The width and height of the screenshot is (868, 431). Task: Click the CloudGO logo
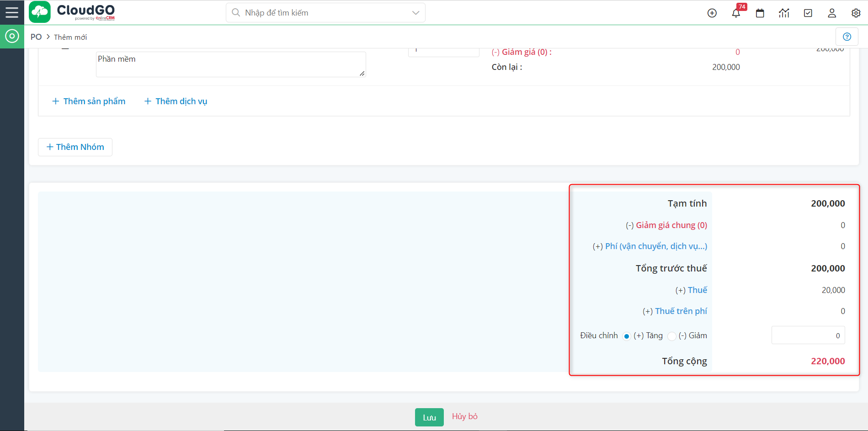point(72,12)
